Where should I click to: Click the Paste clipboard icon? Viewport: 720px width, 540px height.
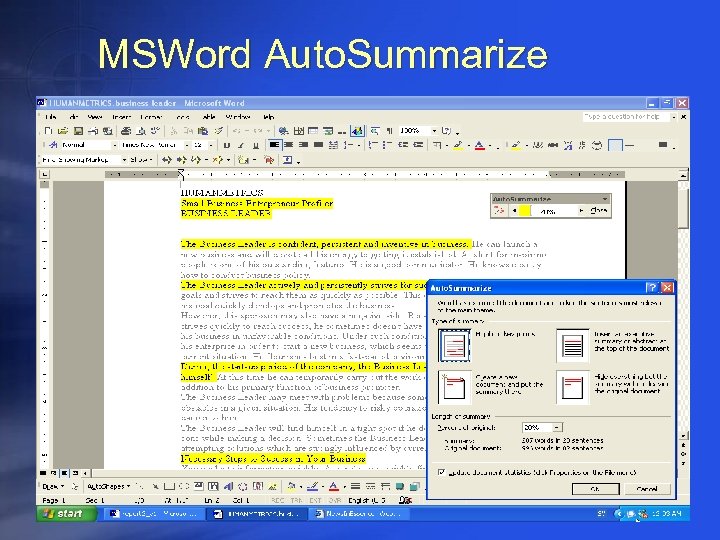(203, 131)
